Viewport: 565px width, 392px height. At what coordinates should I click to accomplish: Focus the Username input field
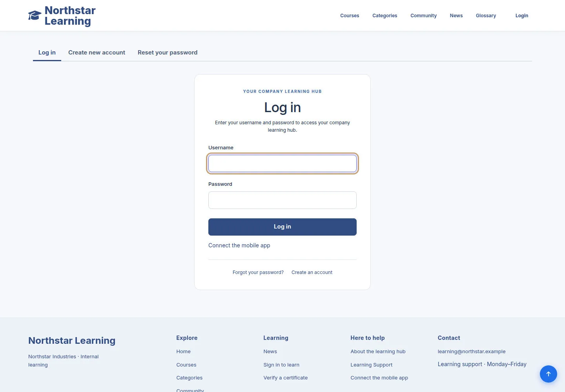pyautogui.click(x=282, y=163)
